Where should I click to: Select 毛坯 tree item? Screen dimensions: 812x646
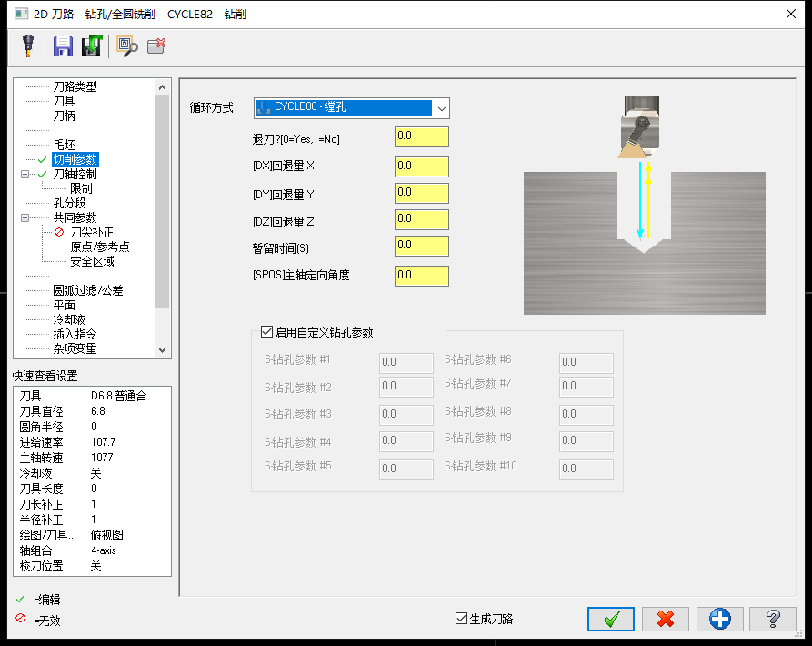point(65,145)
